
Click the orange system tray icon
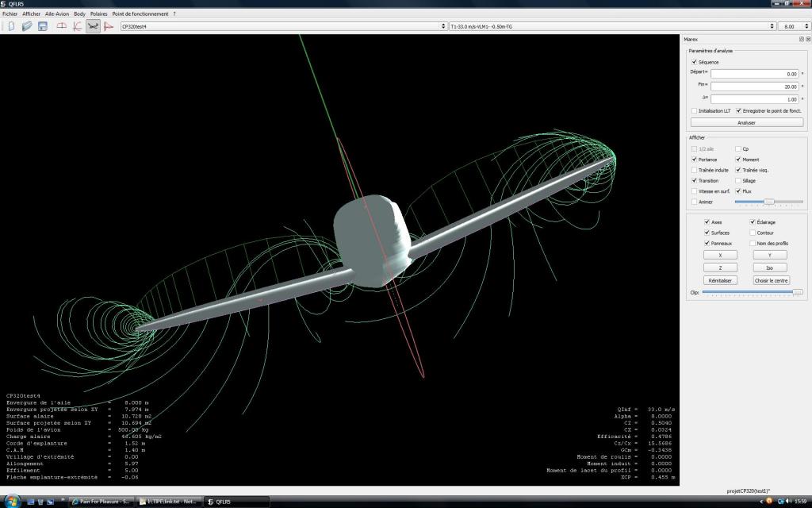768,501
